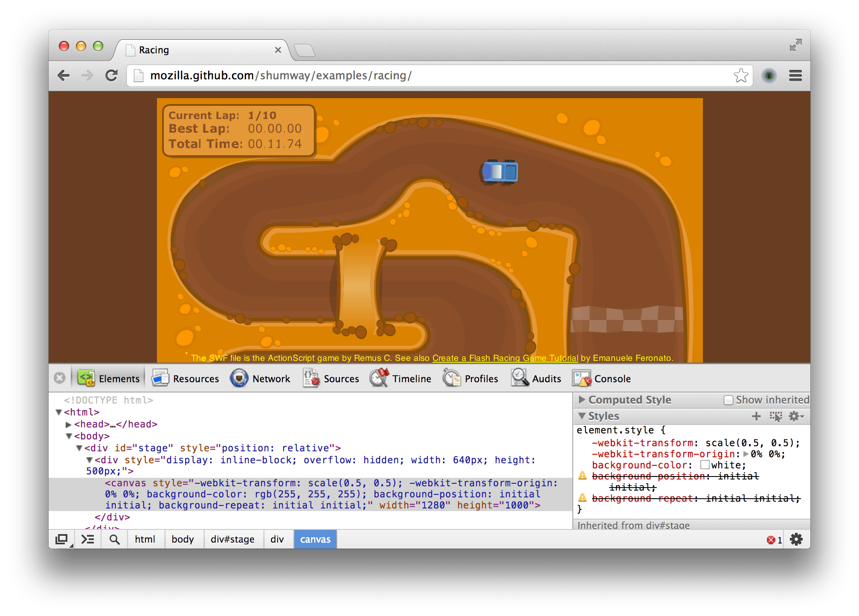The height and width of the screenshot is (616, 859).
Task: Open Create a Flash Racing Game Tutorial link
Action: [505, 358]
